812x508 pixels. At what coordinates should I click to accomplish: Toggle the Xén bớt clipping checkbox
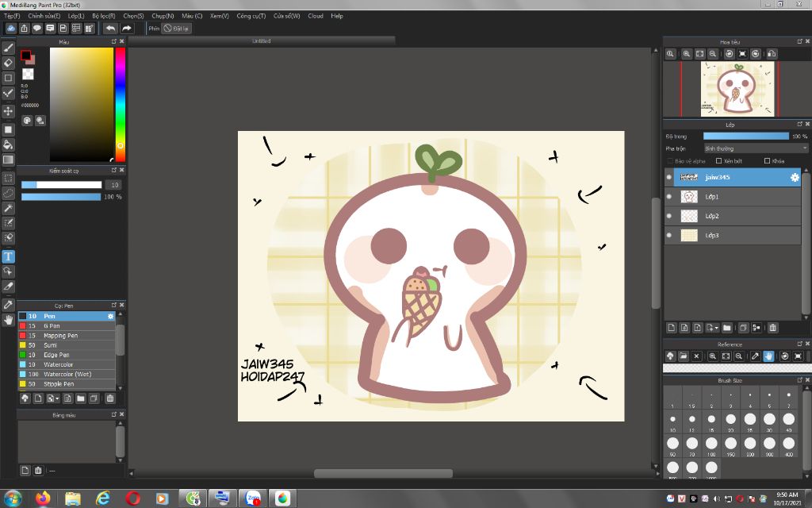point(718,161)
